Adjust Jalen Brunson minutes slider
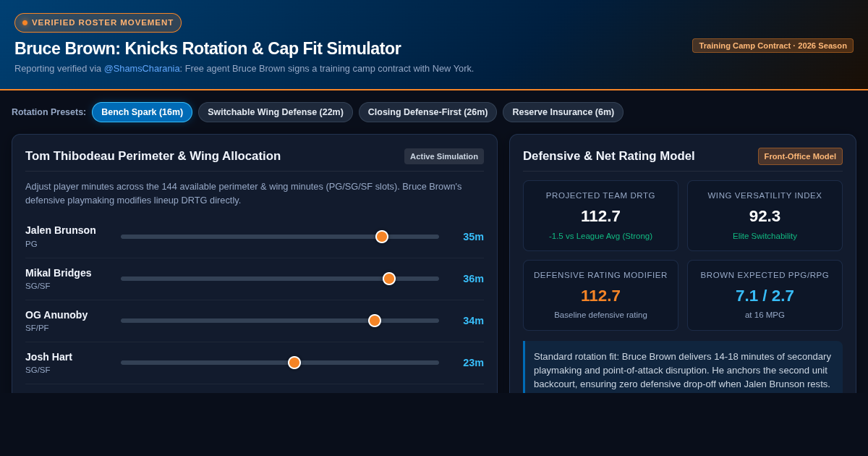Image resolution: width=868 pixels, height=456 pixels. pyautogui.click(x=280, y=237)
